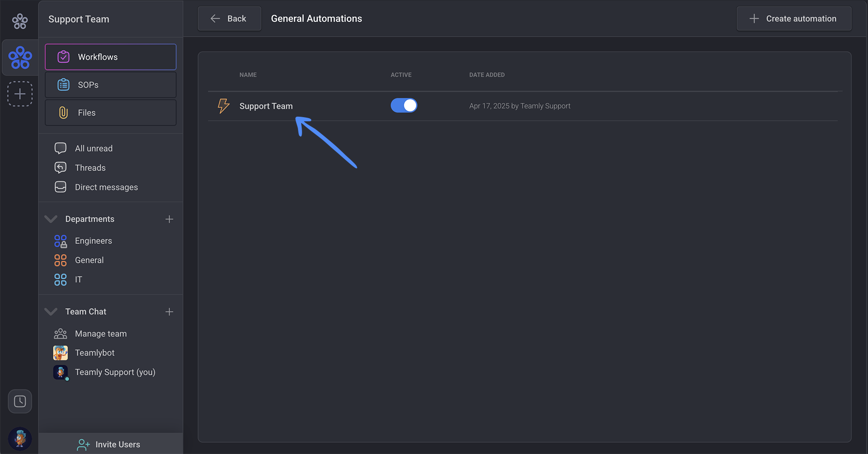Open Threads in the sidebar
Screen dimensions: 868x454
coord(90,168)
